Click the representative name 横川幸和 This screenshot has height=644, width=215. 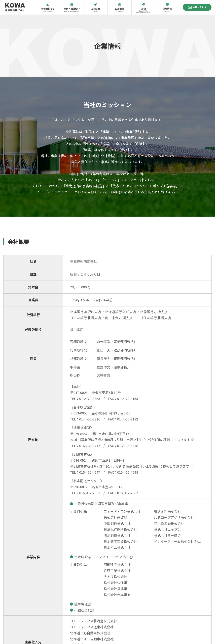click(x=77, y=330)
